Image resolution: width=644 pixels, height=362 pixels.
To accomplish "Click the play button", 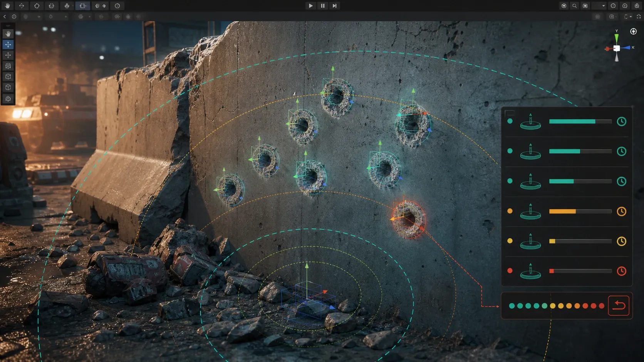I will 310,6.
